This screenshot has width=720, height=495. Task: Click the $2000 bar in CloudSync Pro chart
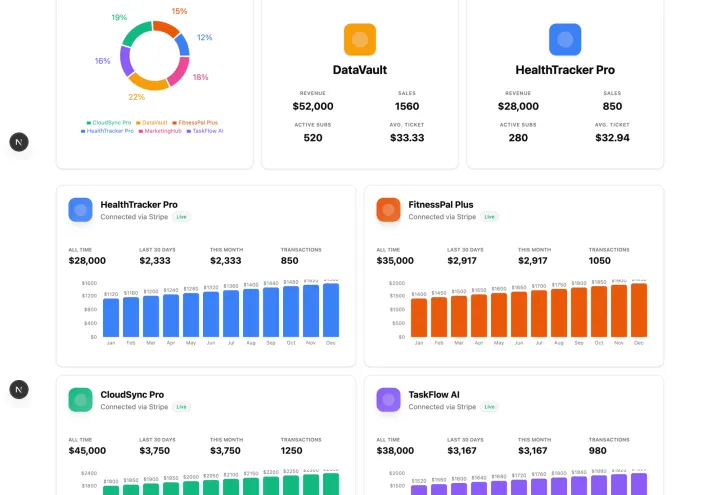click(x=191, y=488)
